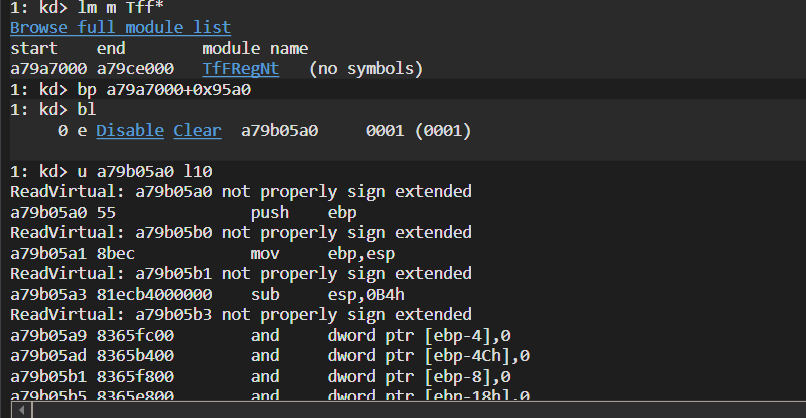Open the Browse full module list link
The image size is (806, 418).
coord(120,27)
